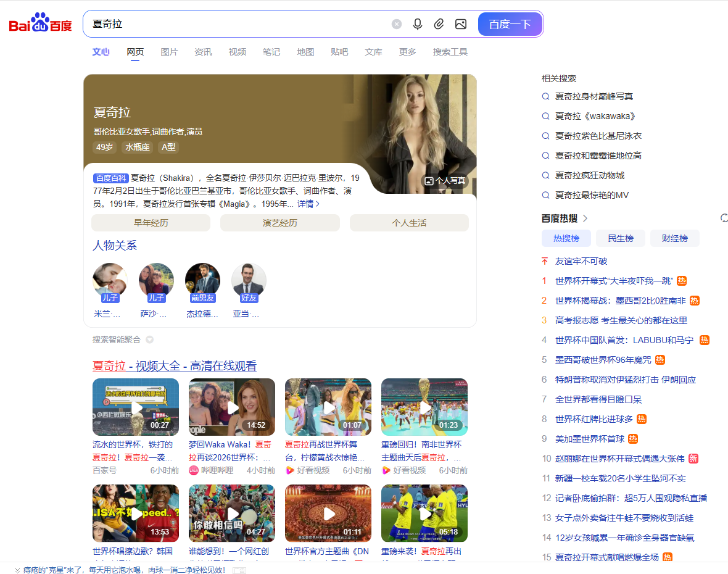Search related 夏奇拉最惊艳的MV
The width and height of the screenshot is (728, 574).
592,195
